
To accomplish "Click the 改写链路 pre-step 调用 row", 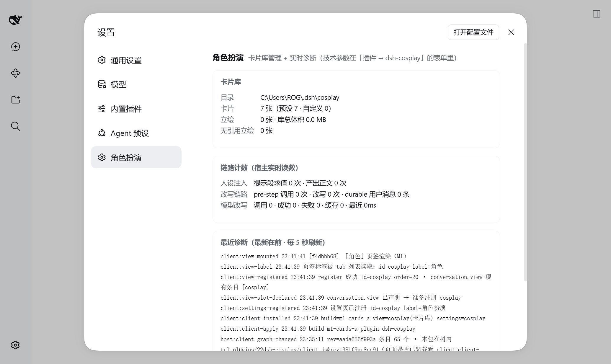I will click(x=315, y=194).
